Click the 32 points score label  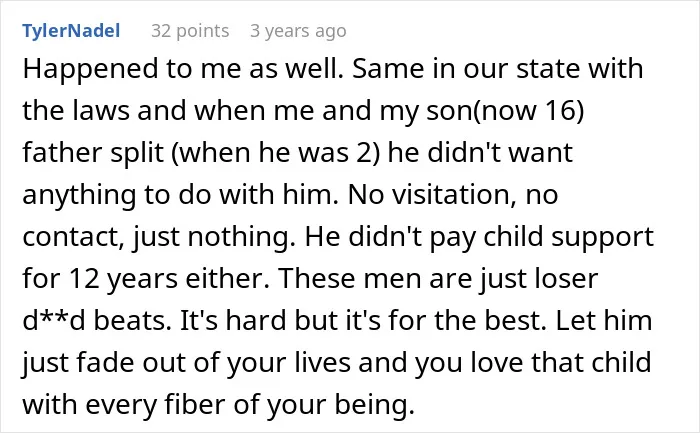(190, 31)
